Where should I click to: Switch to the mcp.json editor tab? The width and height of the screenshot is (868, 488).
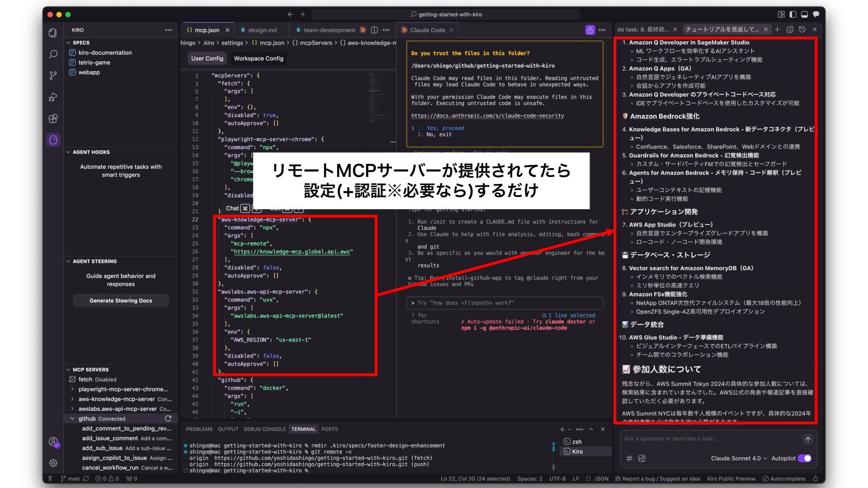[207, 30]
